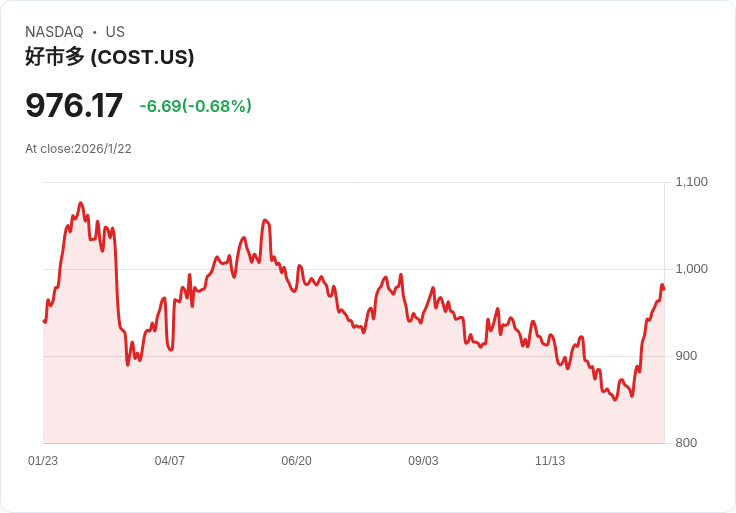Screen dimensions: 736x513
Task: Select the 11/13 date on x-axis
Action: (550, 461)
